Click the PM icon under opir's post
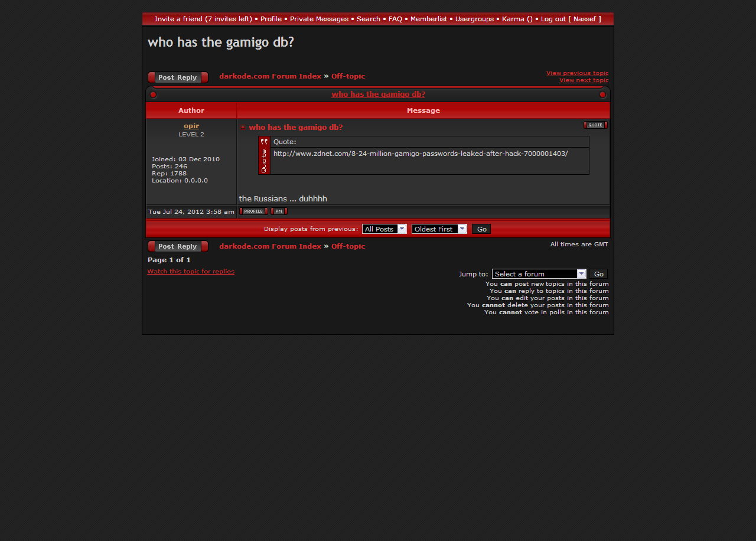This screenshot has height=541, width=756. point(279,211)
